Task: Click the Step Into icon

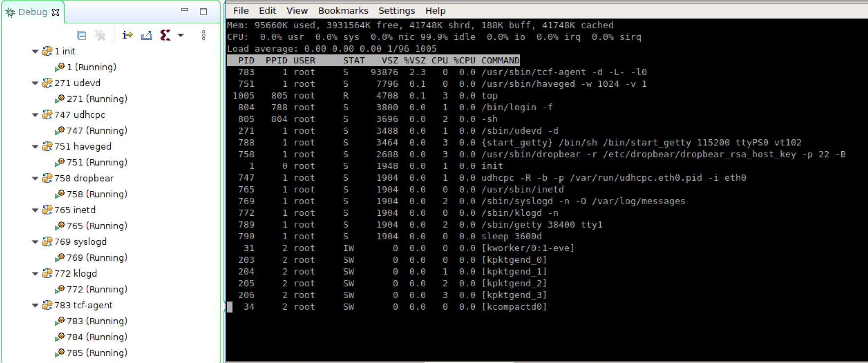Action: click(128, 35)
